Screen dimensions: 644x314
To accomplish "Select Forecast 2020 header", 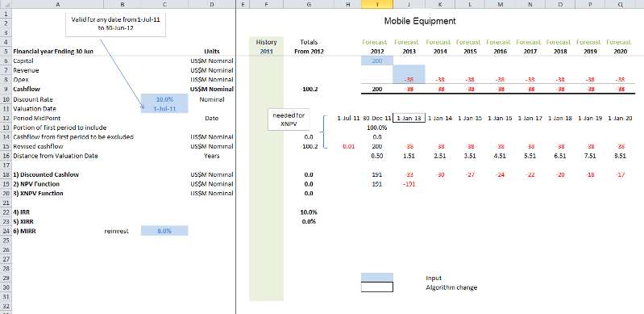I will click(618, 47).
